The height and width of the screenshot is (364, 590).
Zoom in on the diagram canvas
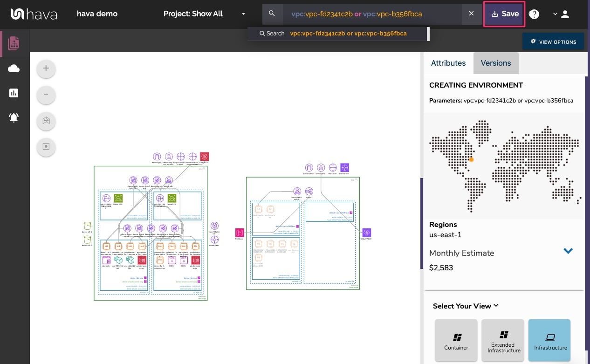coord(46,69)
